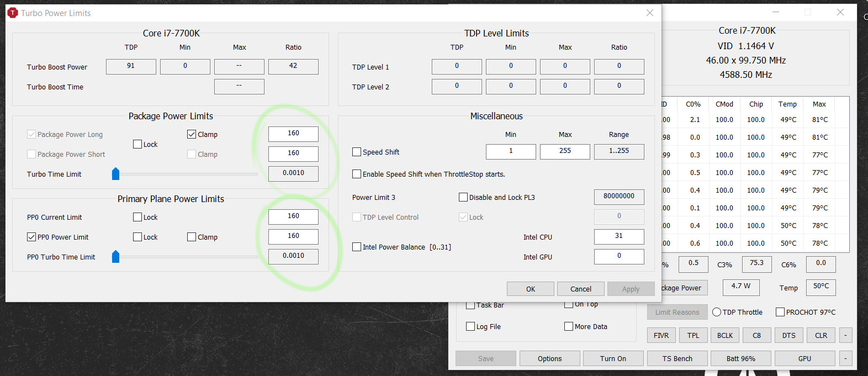Click the 4.7 W package power reading
Viewport: 868px width, 376px height.
741,287
